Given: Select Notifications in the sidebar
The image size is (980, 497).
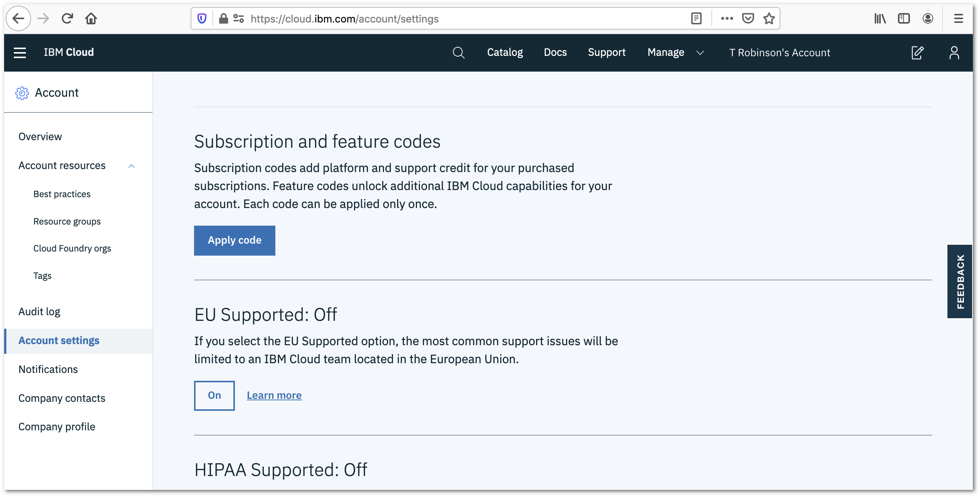Looking at the screenshot, I should (x=48, y=369).
